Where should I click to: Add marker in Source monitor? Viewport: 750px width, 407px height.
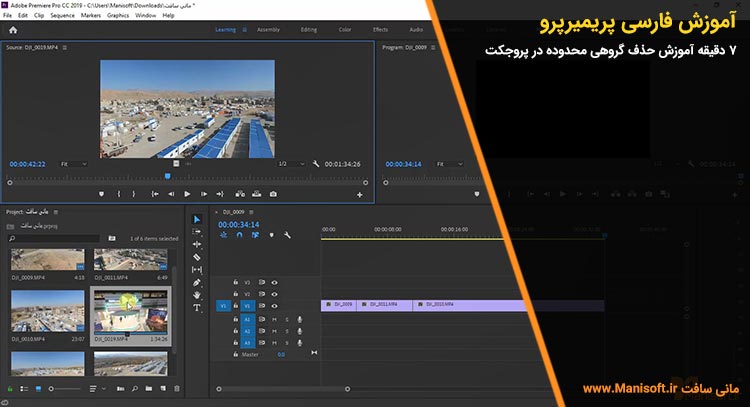click(101, 194)
